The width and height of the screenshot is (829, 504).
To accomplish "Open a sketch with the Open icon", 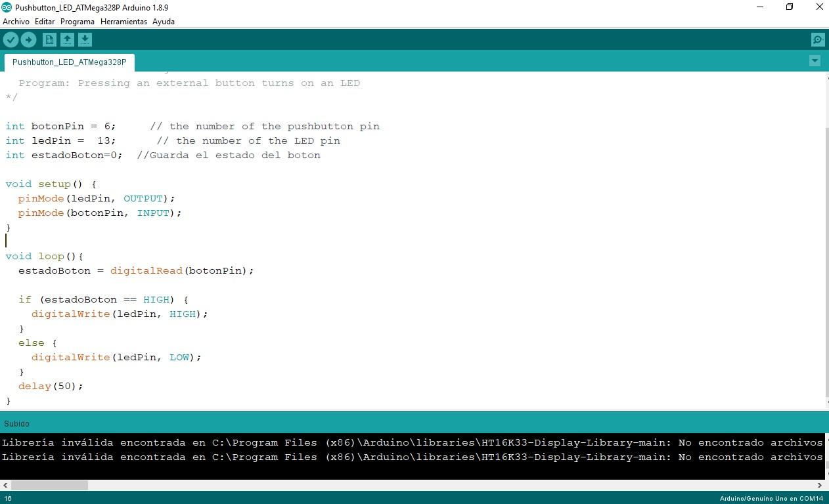I will coord(67,40).
